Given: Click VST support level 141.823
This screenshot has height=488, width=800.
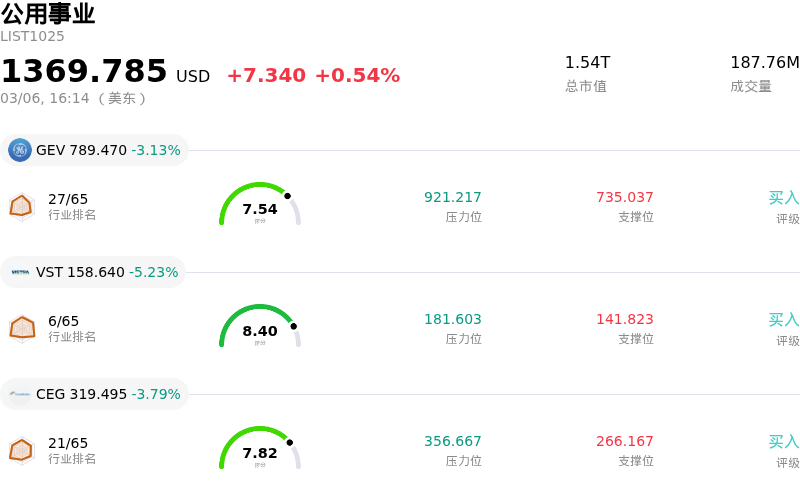Looking at the screenshot, I should [624, 320].
